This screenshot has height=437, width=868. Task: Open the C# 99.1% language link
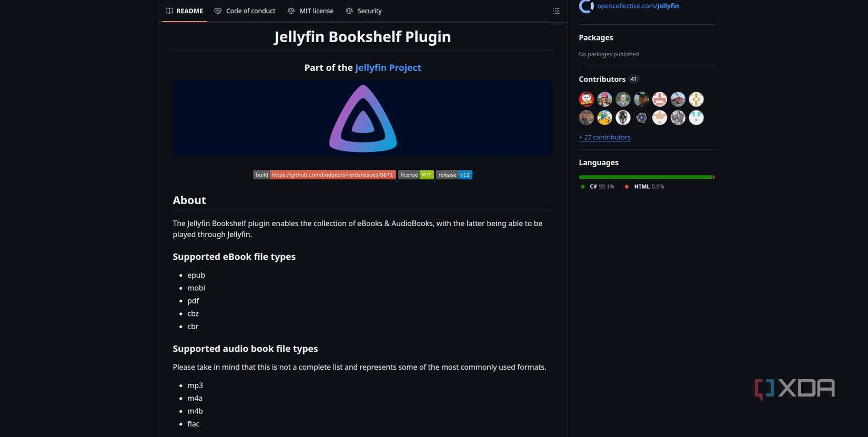[x=597, y=187]
